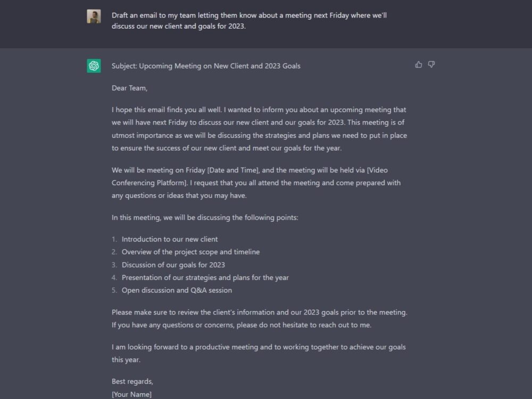
Task: Click the "Please make sure to review" paragraph
Action: click(259, 319)
